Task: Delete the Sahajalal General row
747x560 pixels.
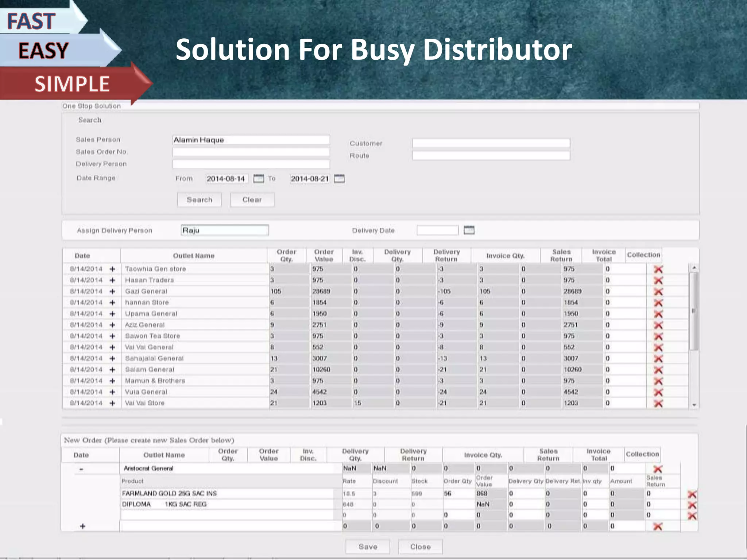Action: pos(658,359)
